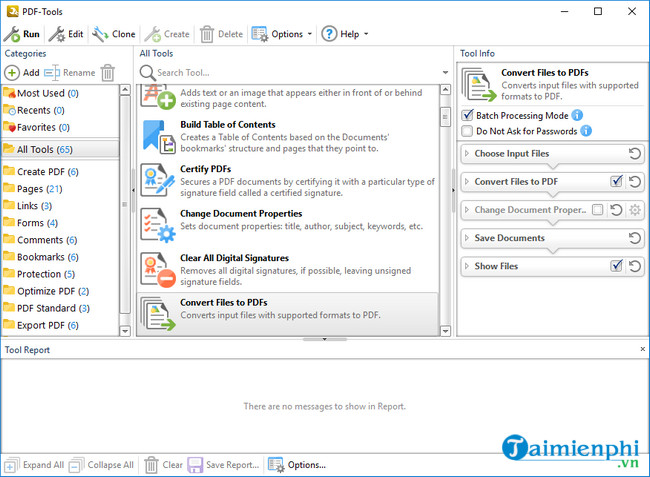Enable Do Not Ask for Passwords
Screen dimensions: 650x477
click(x=467, y=131)
